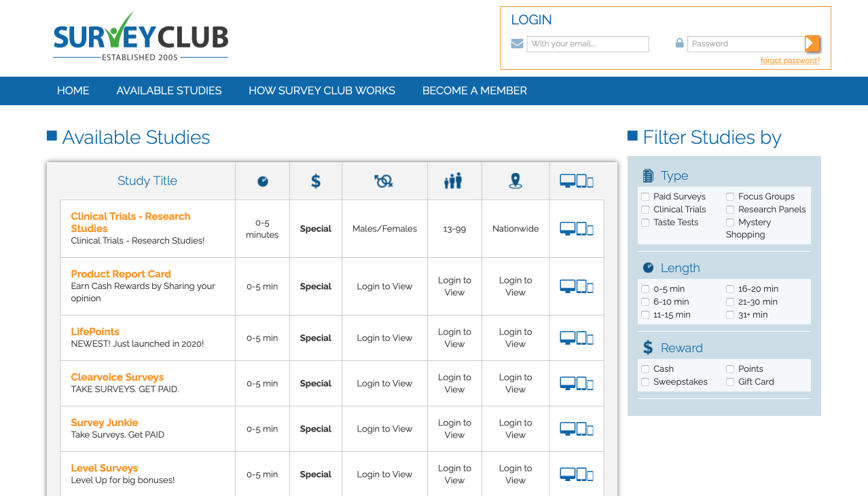
Task: Tick the Focus Groups checkbox
Action: [x=730, y=197]
